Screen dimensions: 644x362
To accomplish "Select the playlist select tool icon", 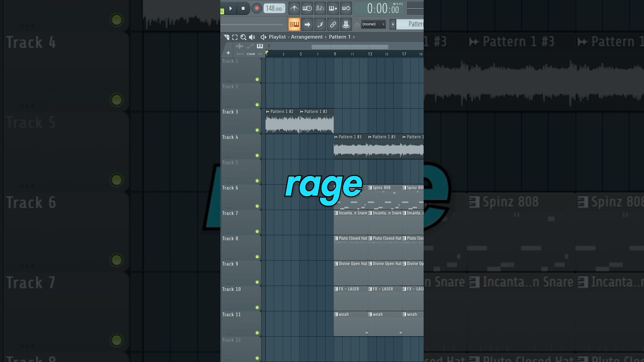I will 235,37.
